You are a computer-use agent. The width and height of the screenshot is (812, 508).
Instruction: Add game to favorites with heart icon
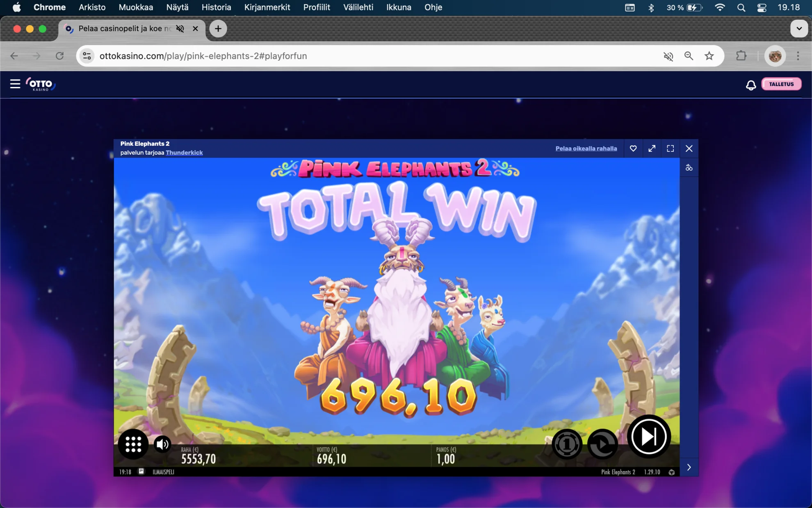click(x=633, y=149)
